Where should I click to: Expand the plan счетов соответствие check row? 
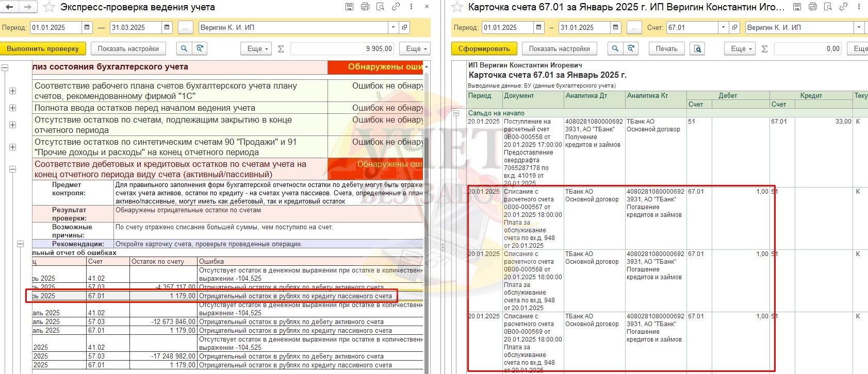tap(12, 91)
